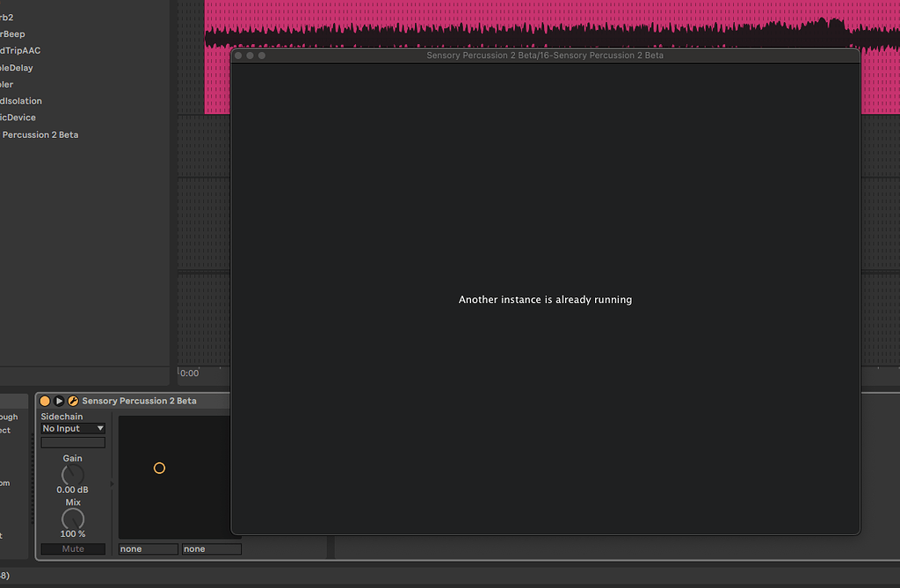Click the orange control dot in the X-Y pad
Screen dimensions: 900x588
159,468
